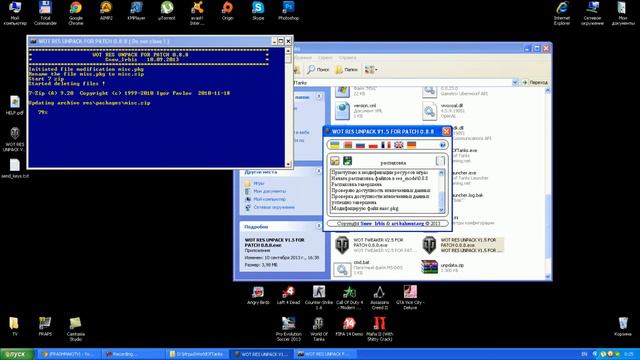
Task: Select the Belarusian flag language icon
Action: tap(347, 145)
